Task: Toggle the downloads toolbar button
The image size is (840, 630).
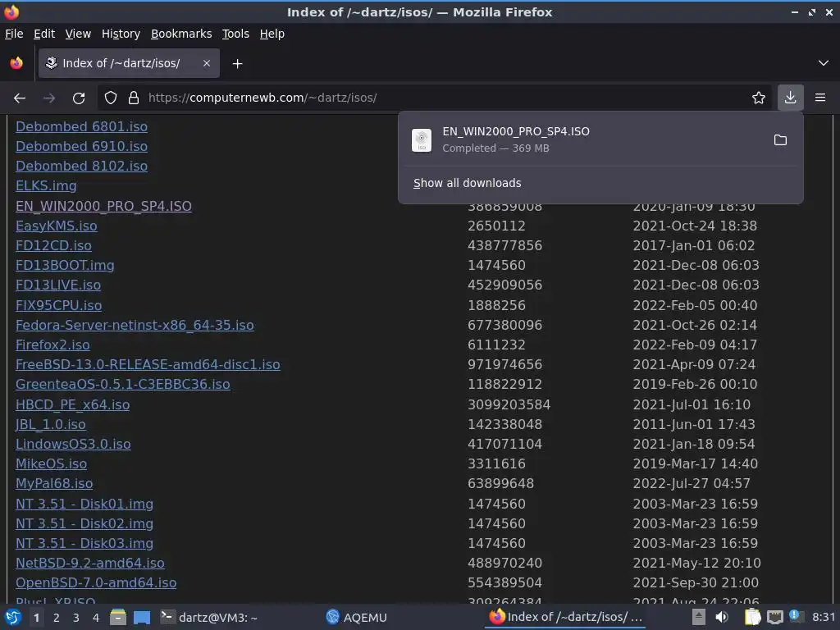Action: click(790, 98)
